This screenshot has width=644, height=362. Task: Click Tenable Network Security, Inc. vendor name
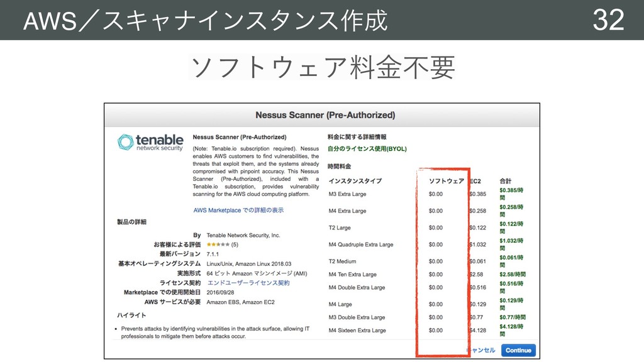(x=243, y=236)
